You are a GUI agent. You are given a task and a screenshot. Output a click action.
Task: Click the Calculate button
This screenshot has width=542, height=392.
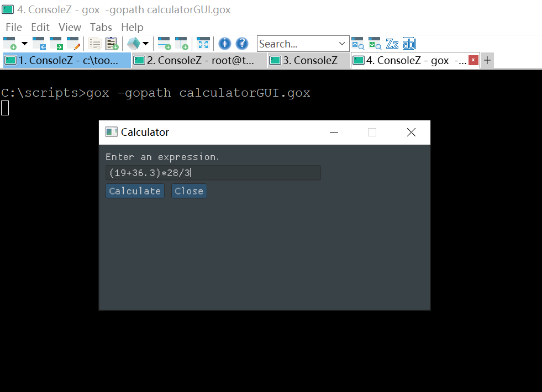135,191
